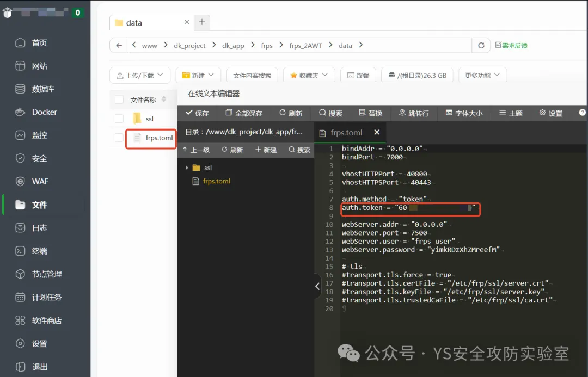Open the 设置 sidebar settings icon
Screen dimensions: 588x377
(20, 344)
